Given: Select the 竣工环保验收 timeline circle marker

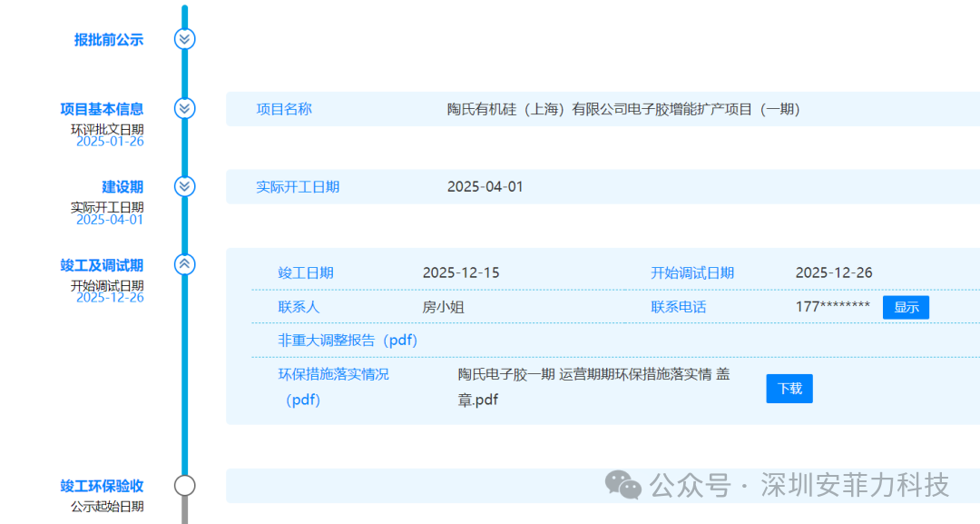Looking at the screenshot, I should (x=184, y=485).
